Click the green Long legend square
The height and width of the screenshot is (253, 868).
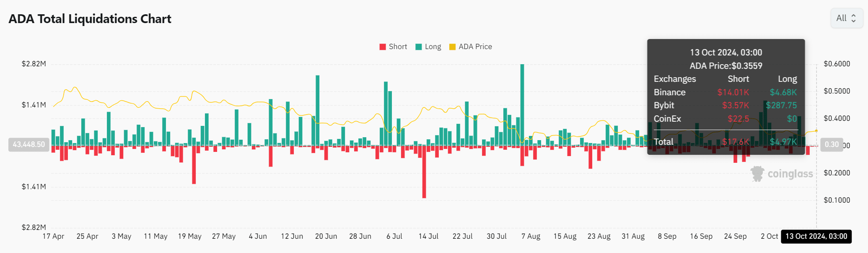tap(418, 47)
